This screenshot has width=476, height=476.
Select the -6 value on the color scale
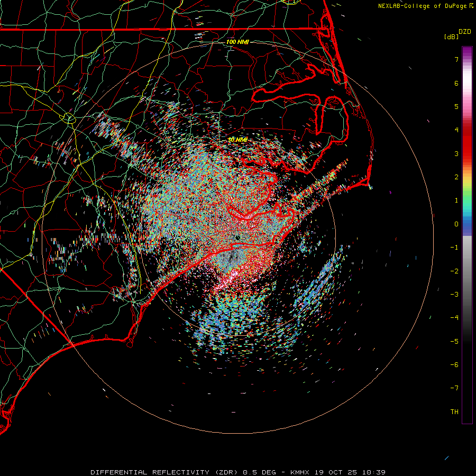click(454, 365)
